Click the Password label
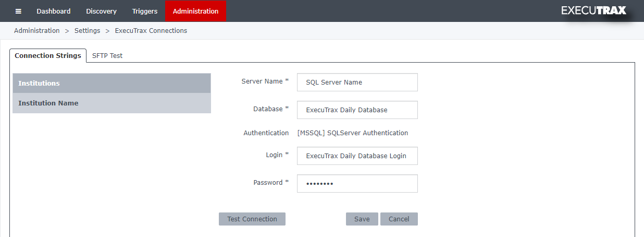Image resolution: width=644 pixels, height=237 pixels. click(x=271, y=183)
